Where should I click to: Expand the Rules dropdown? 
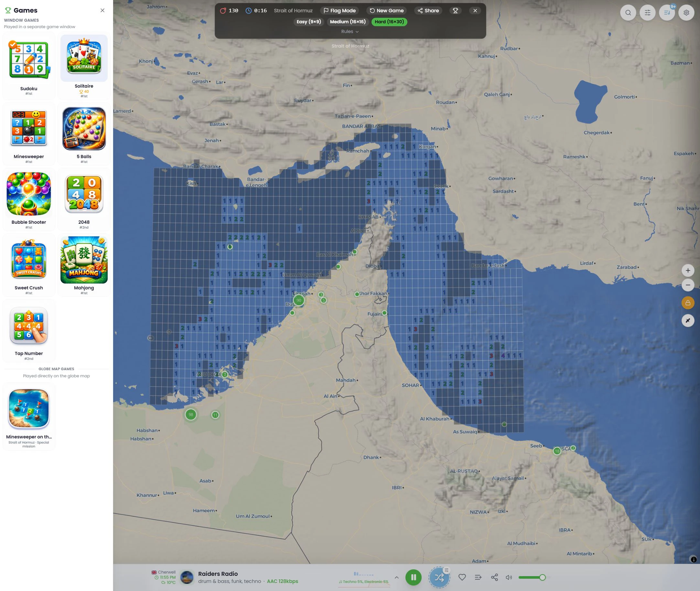tap(350, 31)
